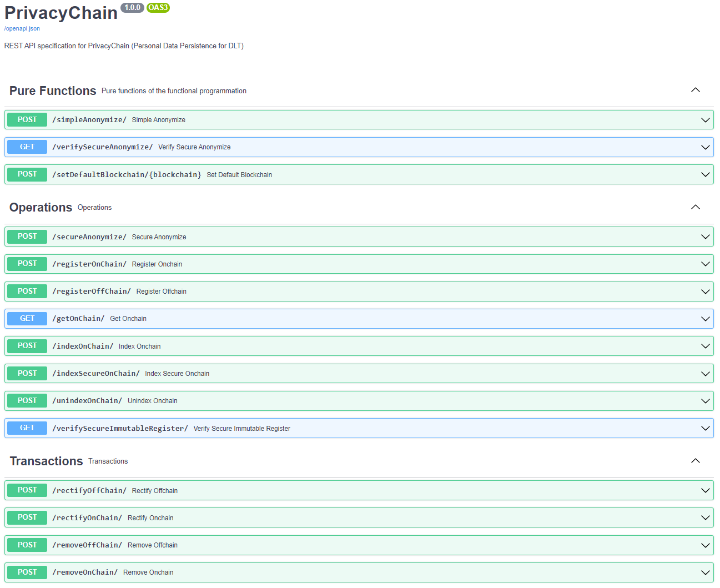Expand the /removeOffChain/ endpoint chevron

pyautogui.click(x=705, y=545)
